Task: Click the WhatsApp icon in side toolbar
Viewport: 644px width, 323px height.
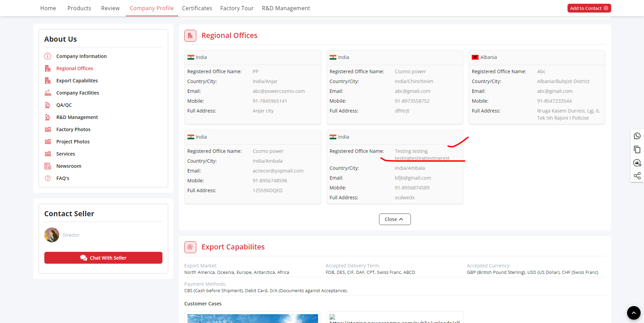Action: 637,136
